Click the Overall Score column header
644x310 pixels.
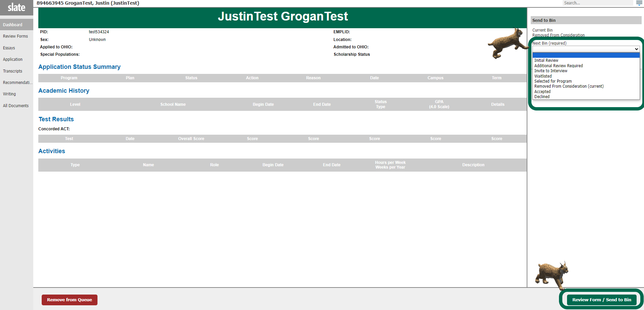pyautogui.click(x=191, y=139)
